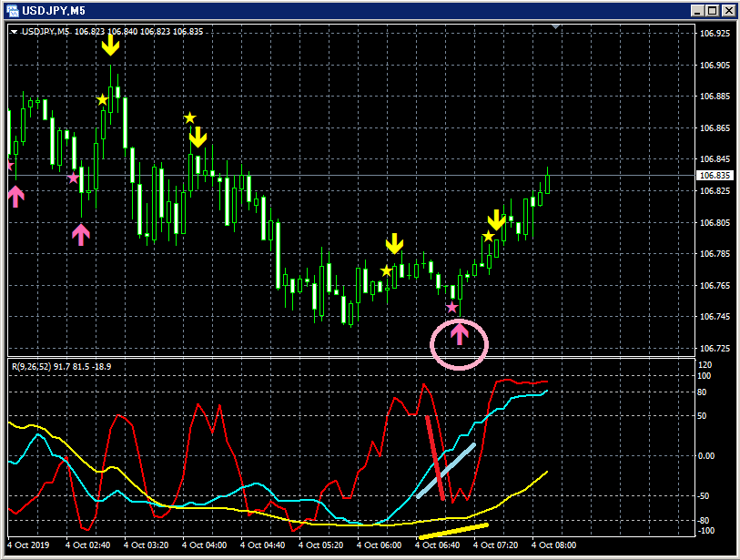
Task: Click the 4 Oct 05:20 time axis label
Action: click(321, 545)
